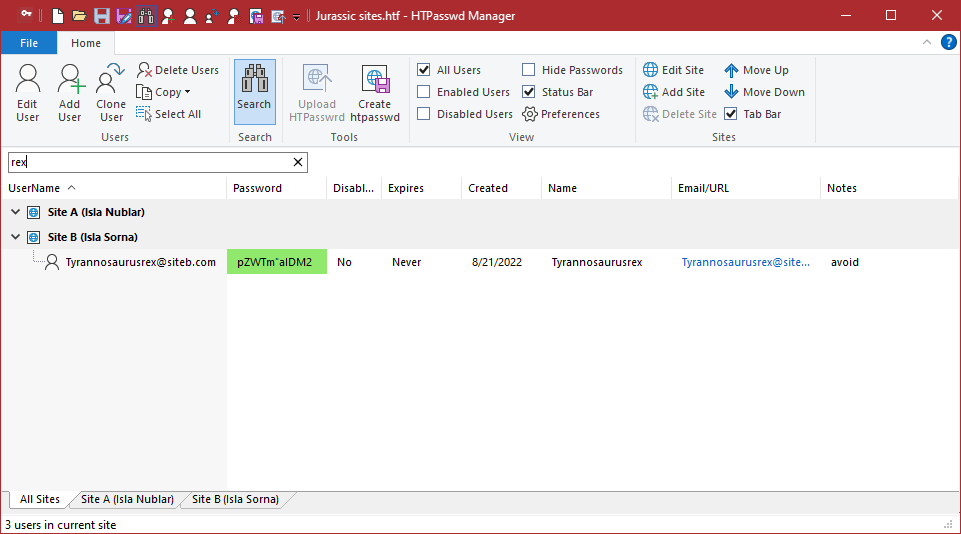Sort by the Expires column header
Screen dimensions: 961x534
coord(422,188)
